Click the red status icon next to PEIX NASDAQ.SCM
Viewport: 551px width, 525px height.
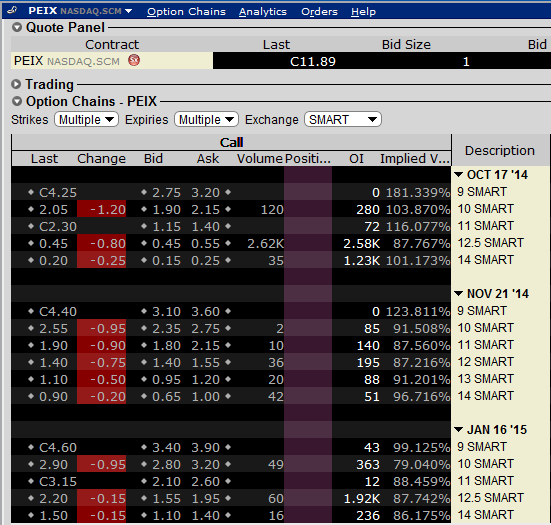(134, 60)
